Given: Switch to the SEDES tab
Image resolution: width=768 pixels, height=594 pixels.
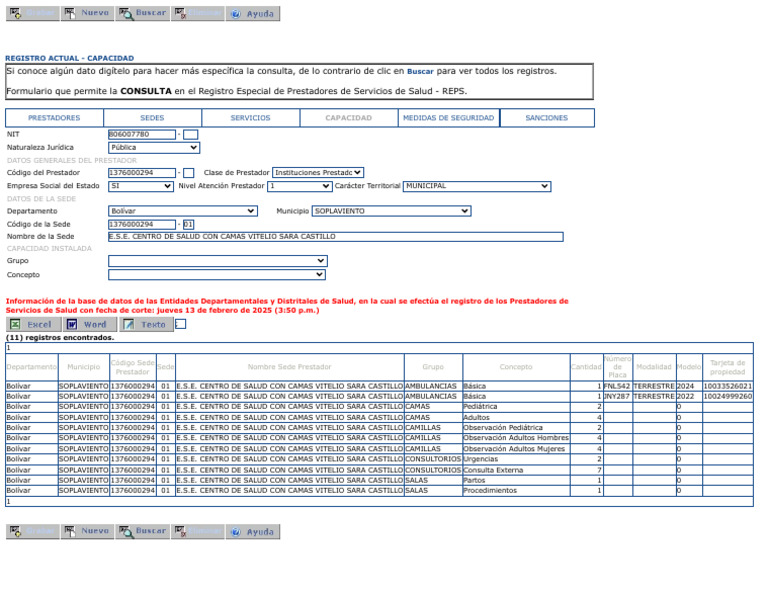Looking at the screenshot, I should pos(152,118).
